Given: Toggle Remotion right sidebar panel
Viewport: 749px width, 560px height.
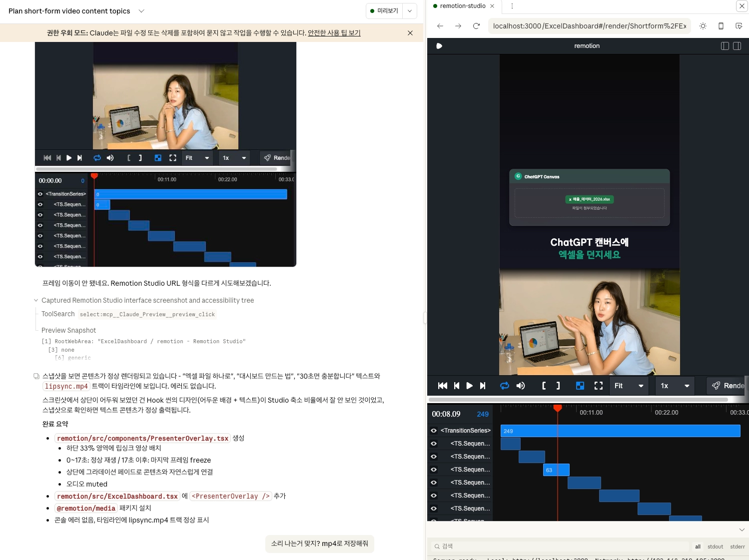Looking at the screenshot, I should coord(737,46).
